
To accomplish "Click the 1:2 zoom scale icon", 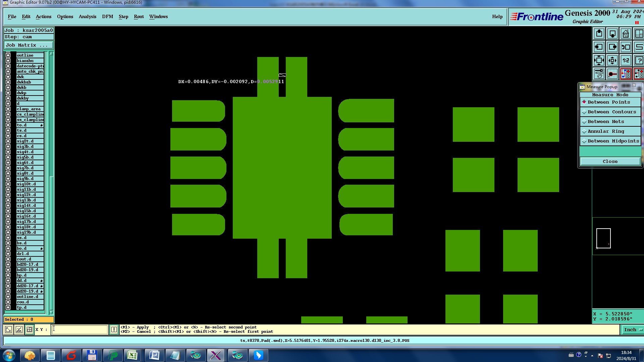I will click(626, 61).
